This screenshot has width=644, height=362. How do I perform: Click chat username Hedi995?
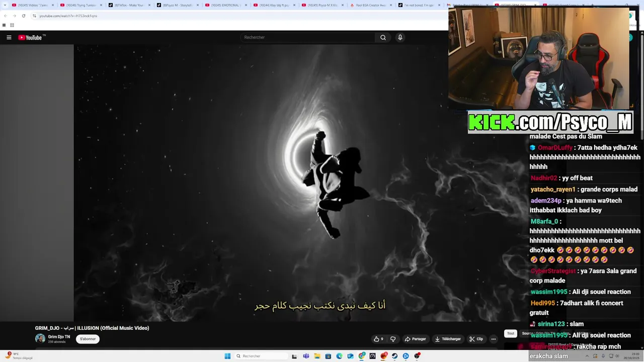543,303
